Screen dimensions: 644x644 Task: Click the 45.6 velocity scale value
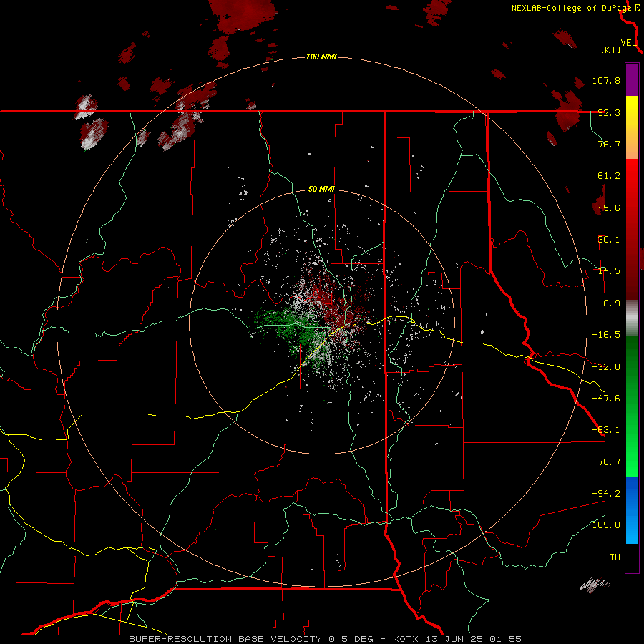click(x=609, y=208)
